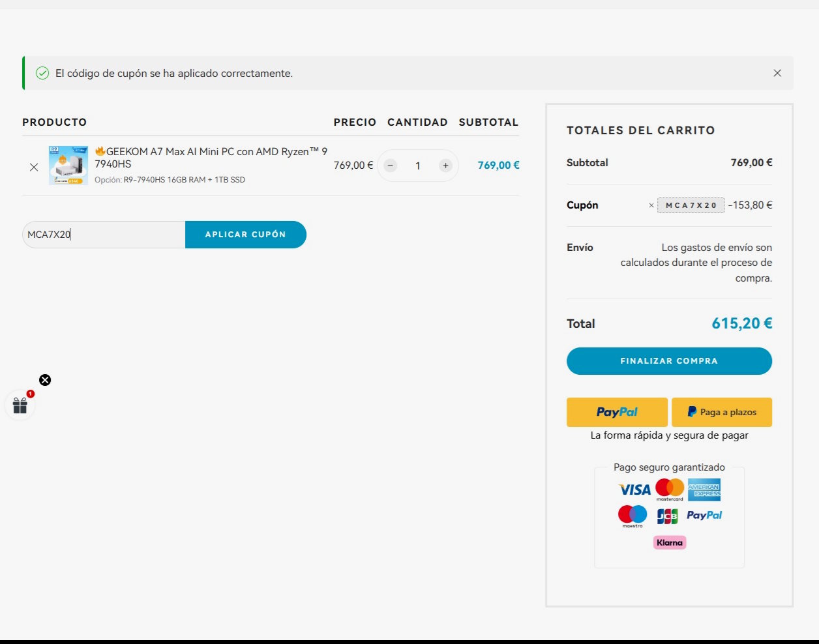Click the product subtotal 769,00 € in blue
This screenshot has width=819, height=644.
coord(498,166)
